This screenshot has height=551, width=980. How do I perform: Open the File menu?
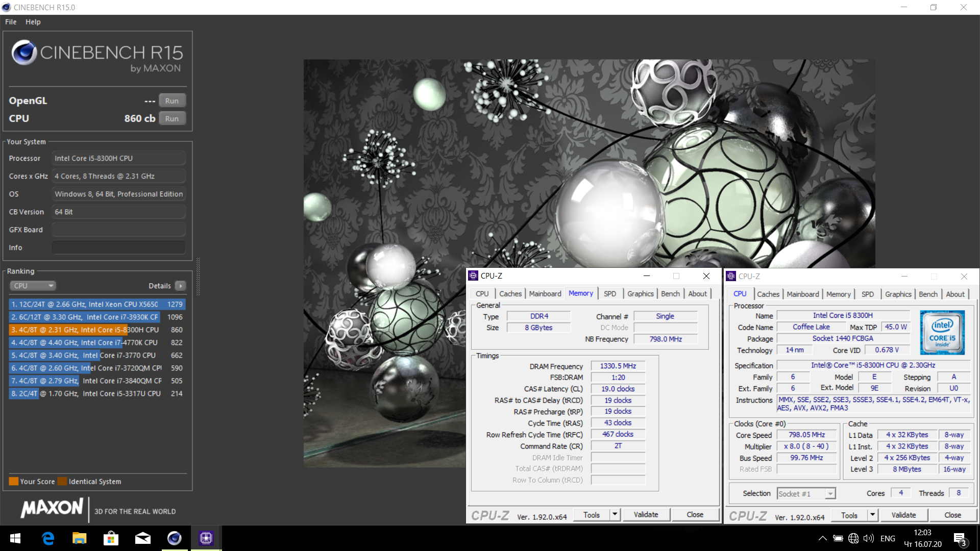pyautogui.click(x=11, y=22)
